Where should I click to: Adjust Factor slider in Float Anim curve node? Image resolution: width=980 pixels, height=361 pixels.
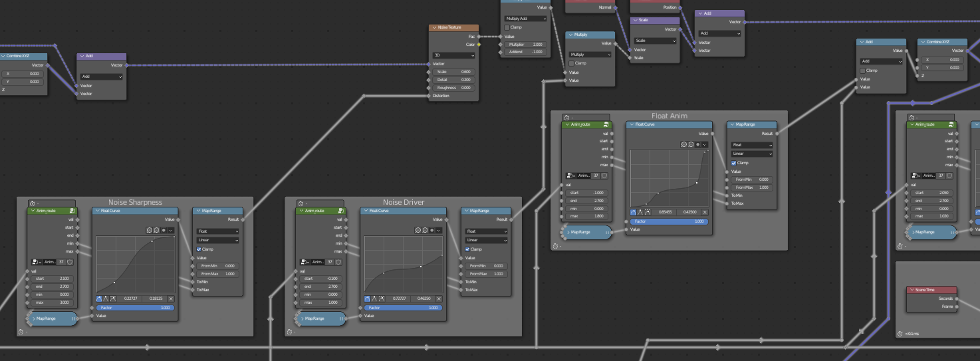click(x=668, y=221)
